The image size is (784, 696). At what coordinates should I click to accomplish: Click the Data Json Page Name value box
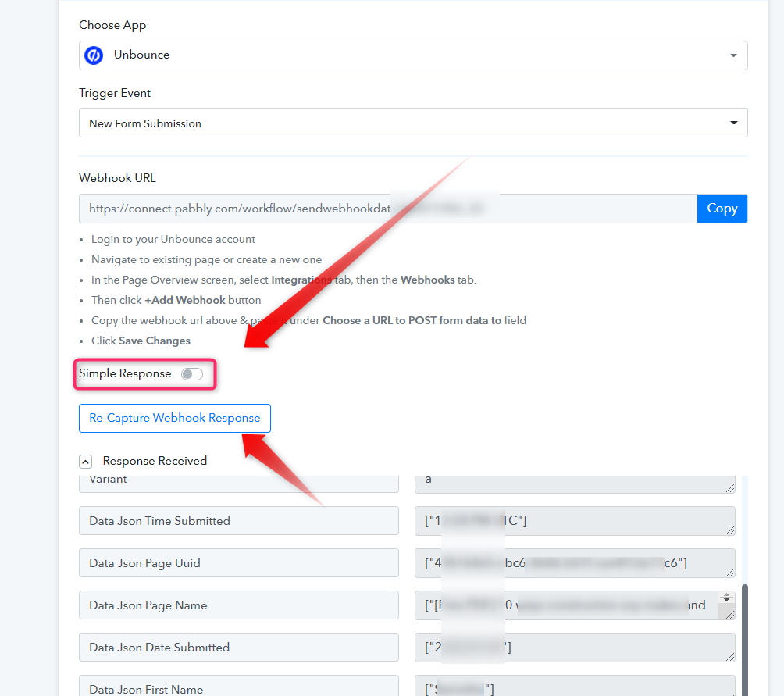coord(575,605)
